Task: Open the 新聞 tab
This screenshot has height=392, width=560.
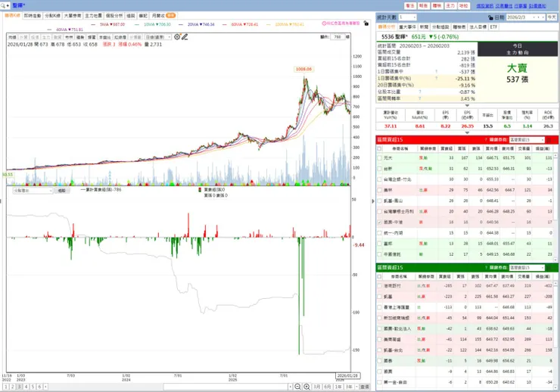Action: [x=424, y=26]
